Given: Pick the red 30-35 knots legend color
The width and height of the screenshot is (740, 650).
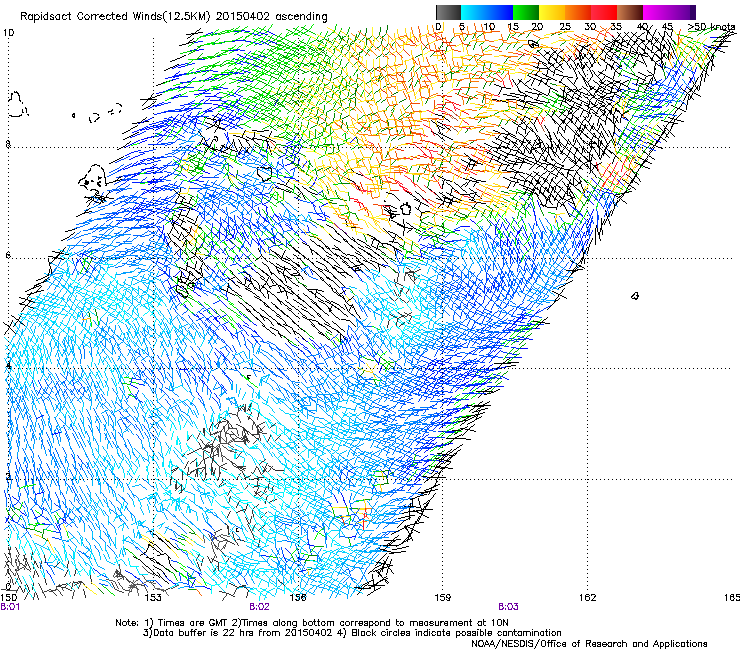Looking at the screenshot, I should click(604, 12).
